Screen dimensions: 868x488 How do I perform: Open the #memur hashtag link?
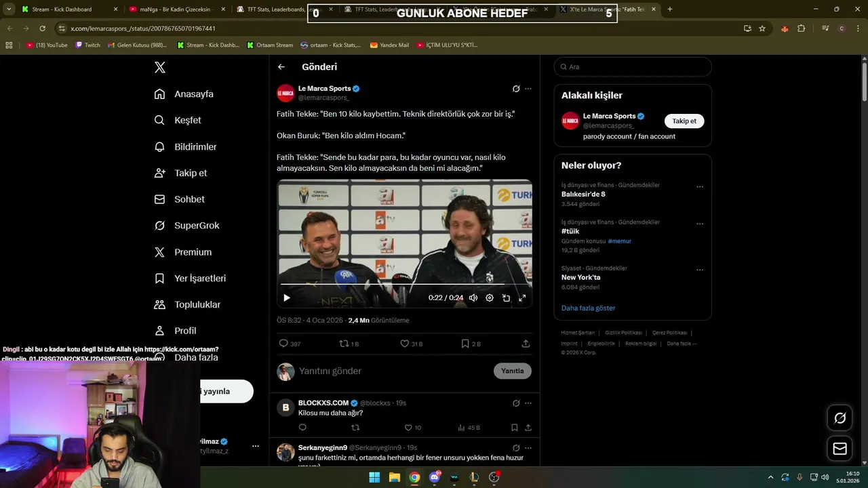coord(619,241)
